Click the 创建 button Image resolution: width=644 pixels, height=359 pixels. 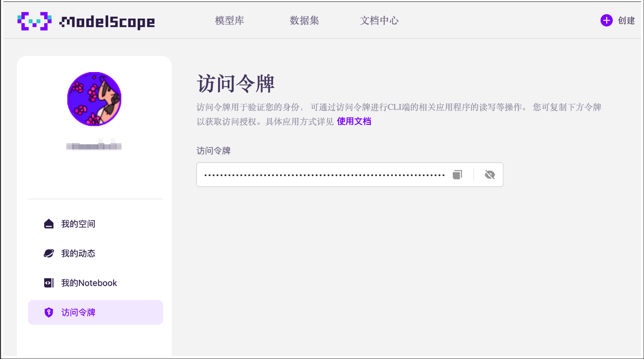tap(627, 20)
